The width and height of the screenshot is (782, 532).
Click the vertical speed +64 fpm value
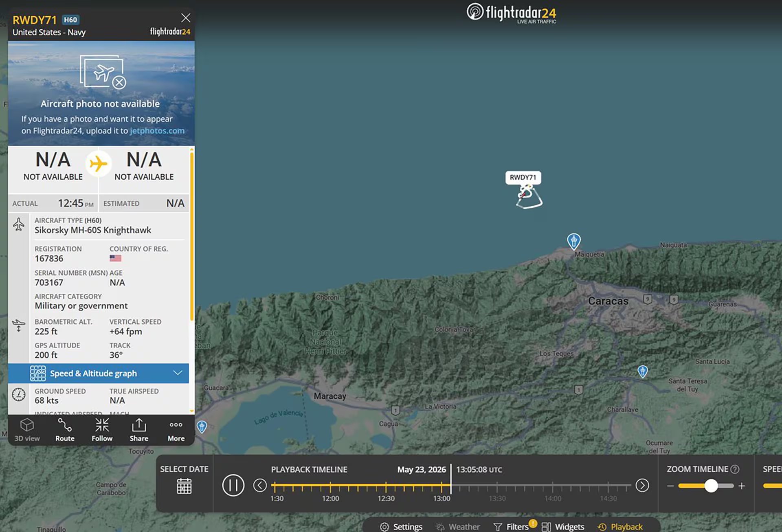(x=126, y=332)
